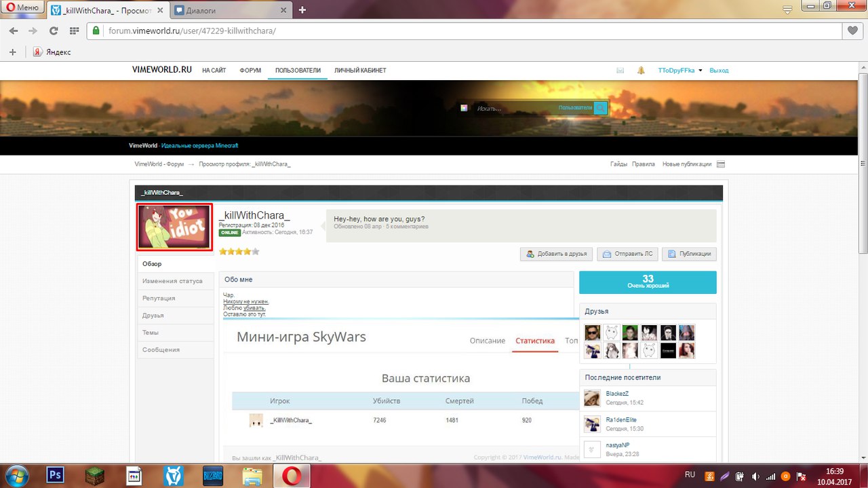Open НА САЙТ menu item
This screenshot has height=488, width=868.
coord(214,71)
